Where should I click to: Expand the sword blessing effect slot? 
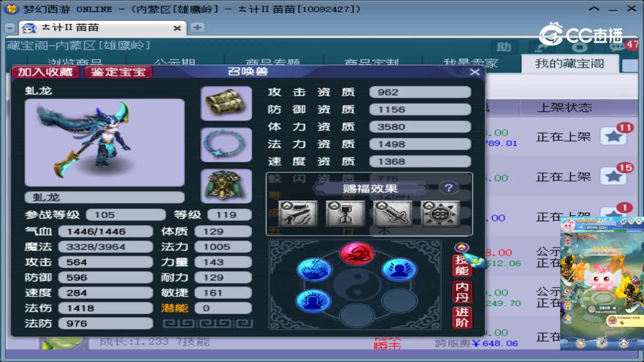tap(393, 214)
